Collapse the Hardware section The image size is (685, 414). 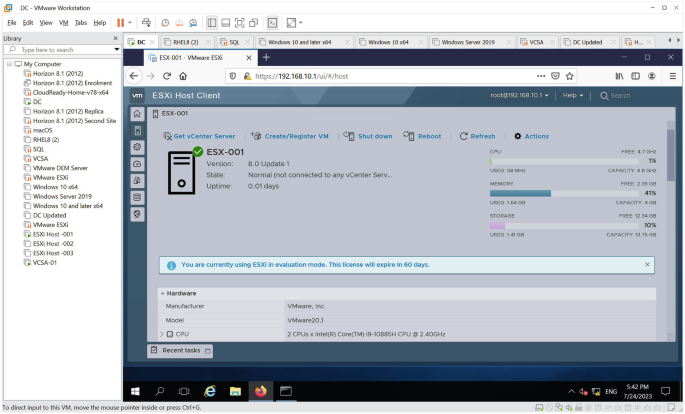coord(162,293)
